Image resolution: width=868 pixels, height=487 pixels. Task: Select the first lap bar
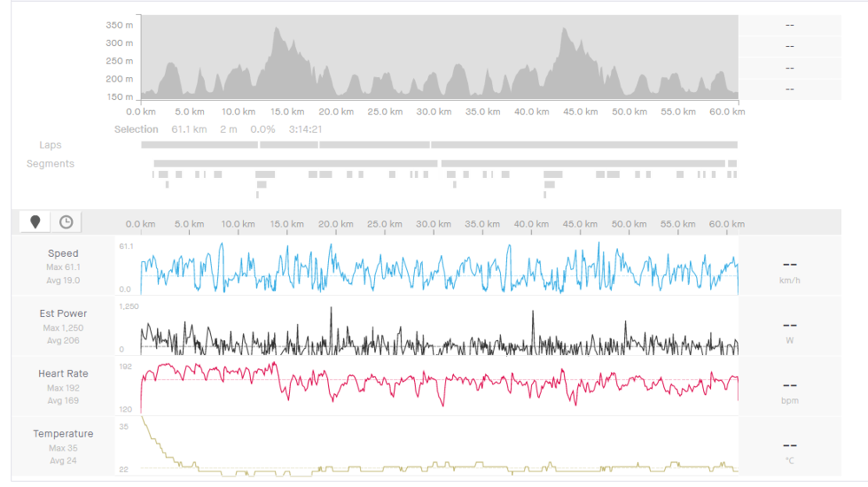[199, 145]
